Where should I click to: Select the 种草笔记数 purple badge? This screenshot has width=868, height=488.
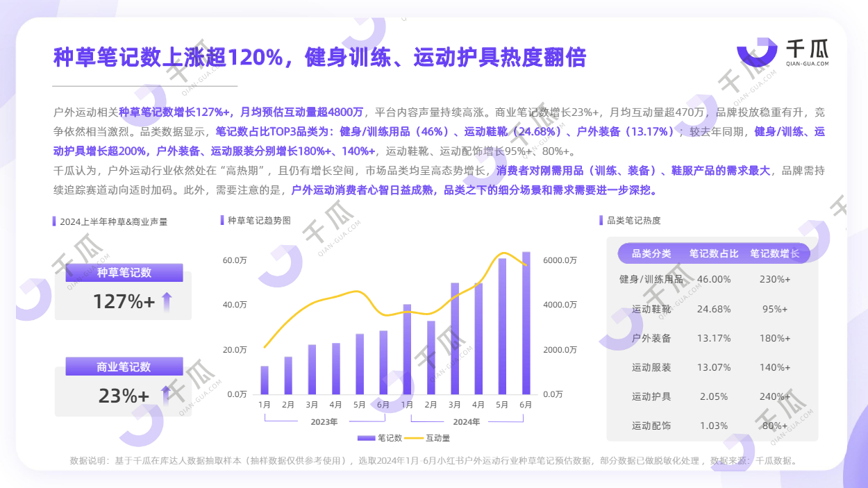pyautogui.click(x=124, y=273)
